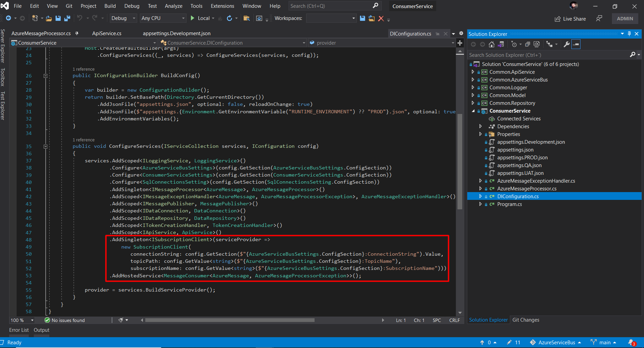Collapse All items in Solution Explorer
The width and height of the screenshot is (644, 348).
click(527, 44)
